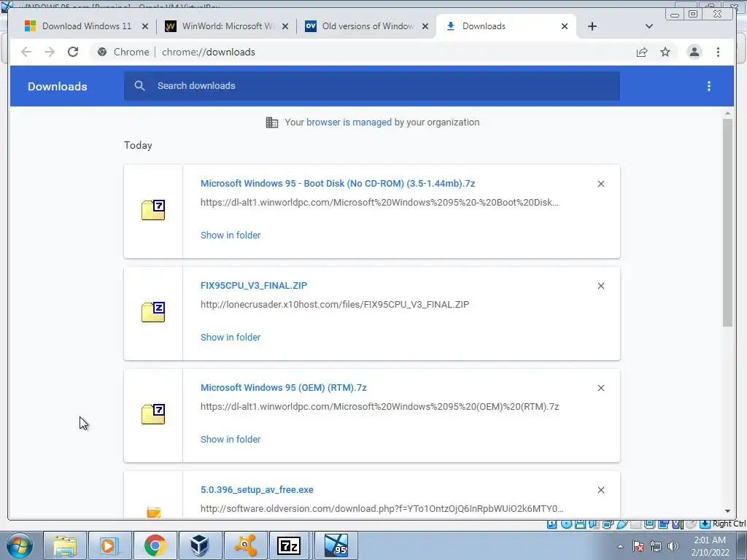Open the Downloads page three-dot menu
Screen dimensions: 747x560
[709, 86]
